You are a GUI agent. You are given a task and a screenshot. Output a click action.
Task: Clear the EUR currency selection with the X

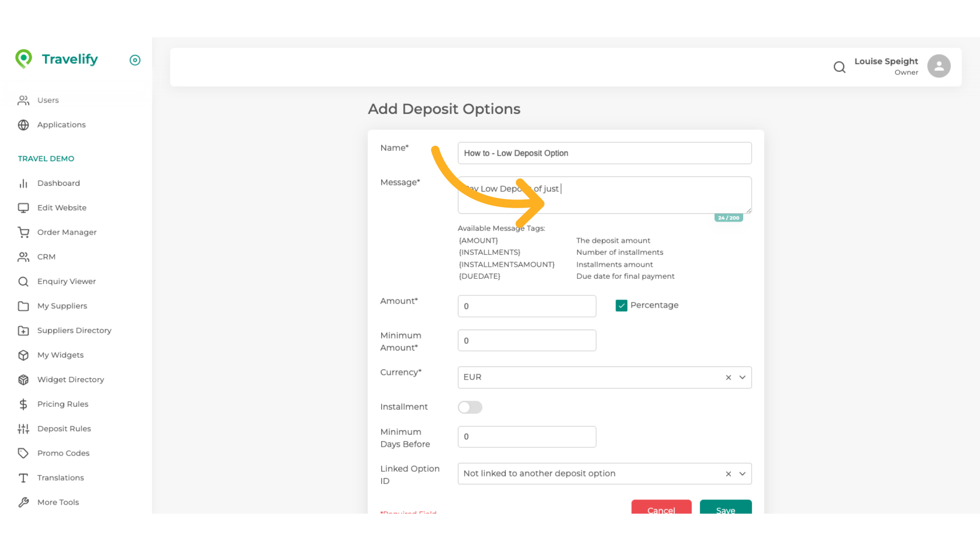(728, 377)
